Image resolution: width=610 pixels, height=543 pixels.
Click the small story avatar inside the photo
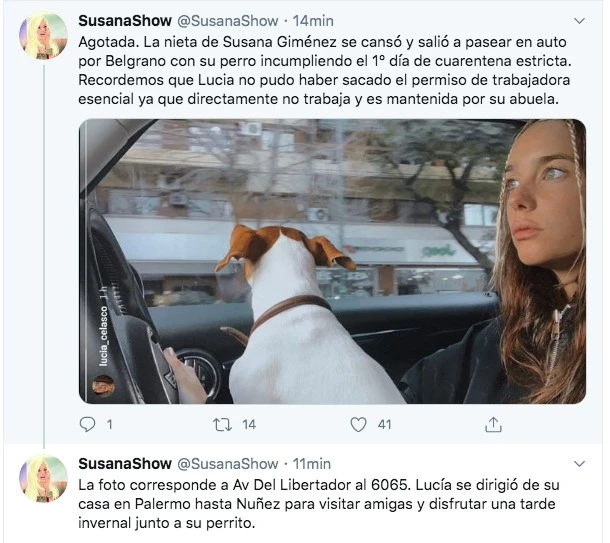coord(103,385)
